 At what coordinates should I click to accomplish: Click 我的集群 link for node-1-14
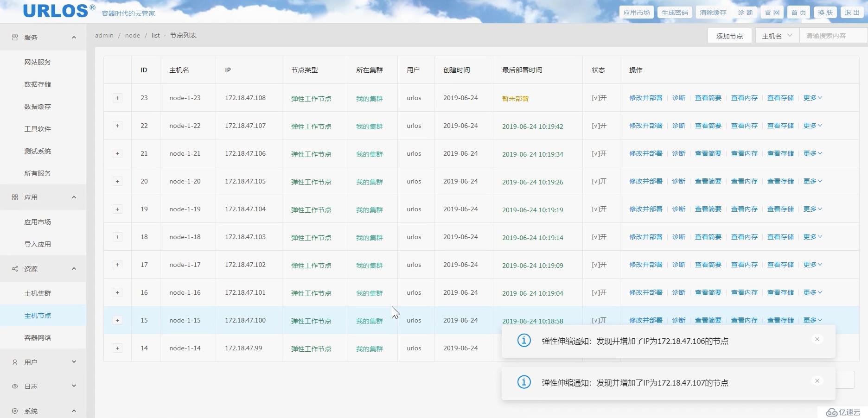tap(370, 349)
